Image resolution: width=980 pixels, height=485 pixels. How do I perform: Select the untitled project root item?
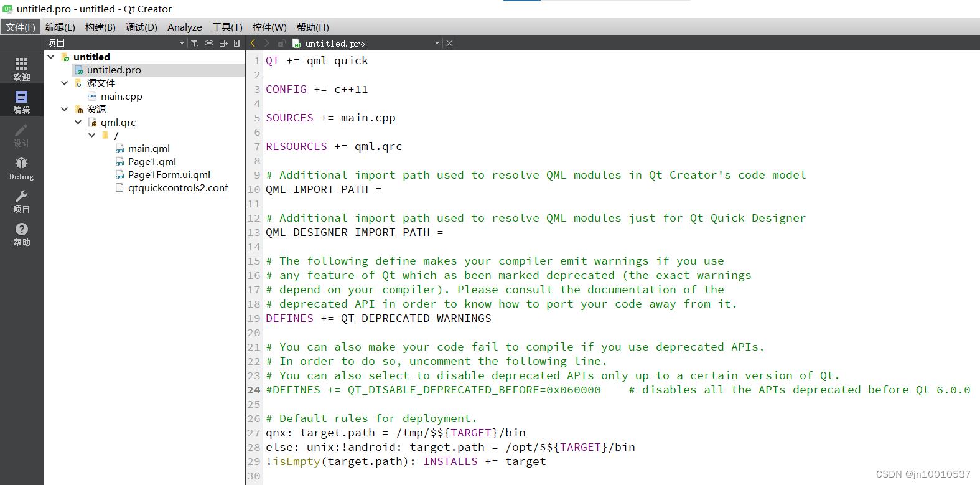pyautogui.click(x=91, y=57)
